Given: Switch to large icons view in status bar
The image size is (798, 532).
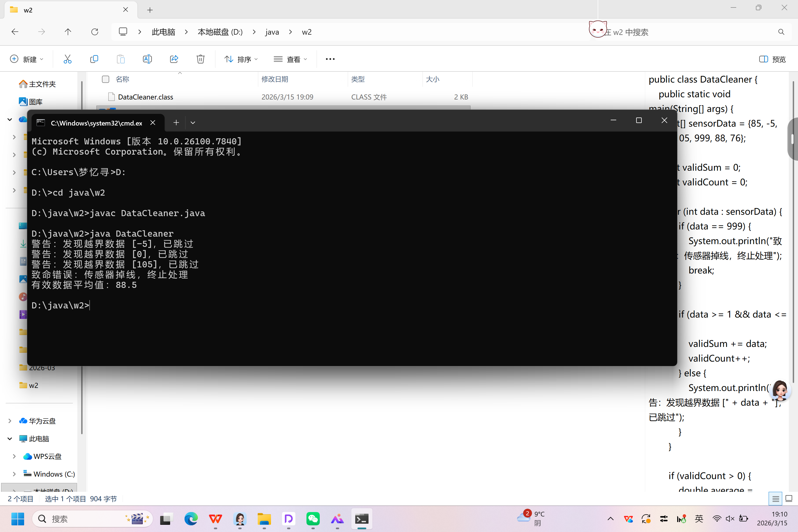Looking at the screenshot, I should point(789,498).
